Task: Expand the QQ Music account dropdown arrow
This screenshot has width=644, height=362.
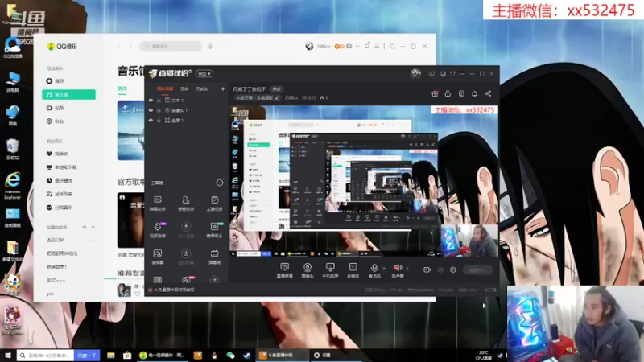Action: tap(357, 47)
